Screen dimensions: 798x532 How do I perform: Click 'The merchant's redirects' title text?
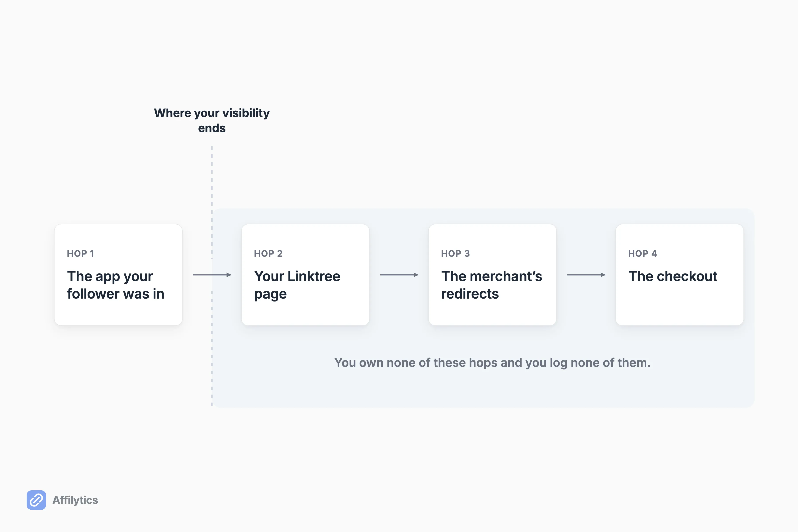pos(491,285)
